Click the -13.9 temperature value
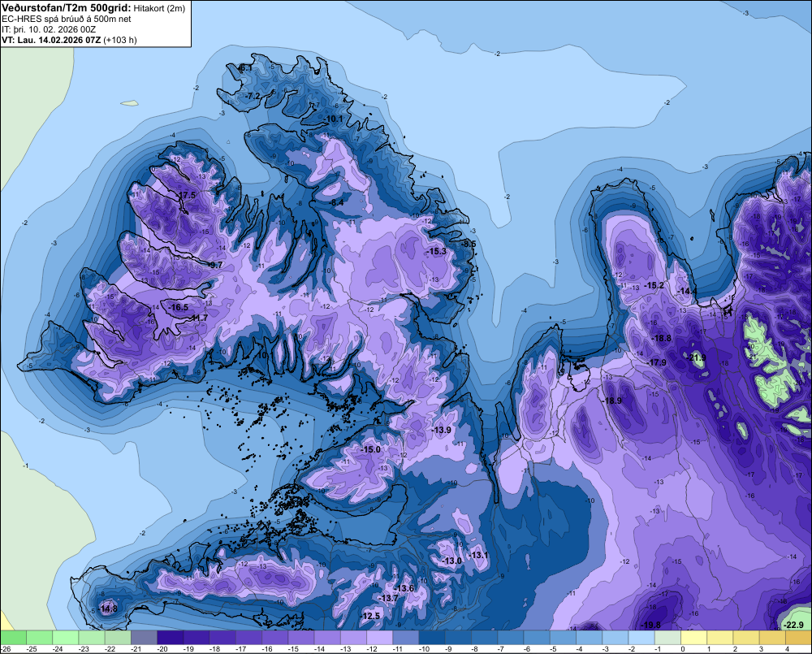812x654 pixels. coord(441,430)
